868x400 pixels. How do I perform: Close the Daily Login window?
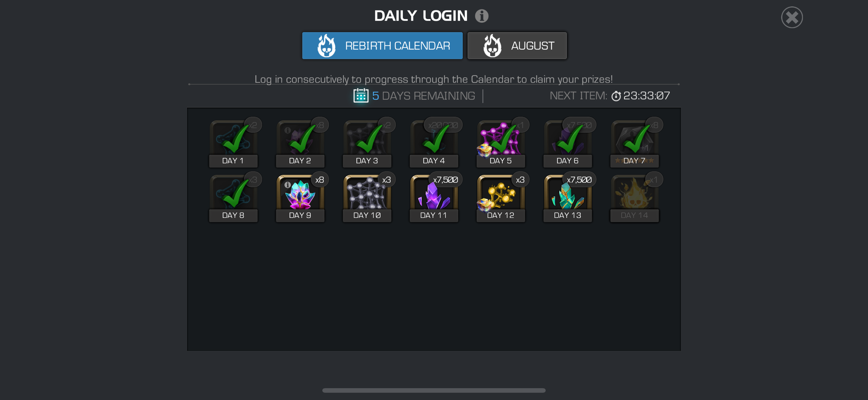click(x=791, y=17)
